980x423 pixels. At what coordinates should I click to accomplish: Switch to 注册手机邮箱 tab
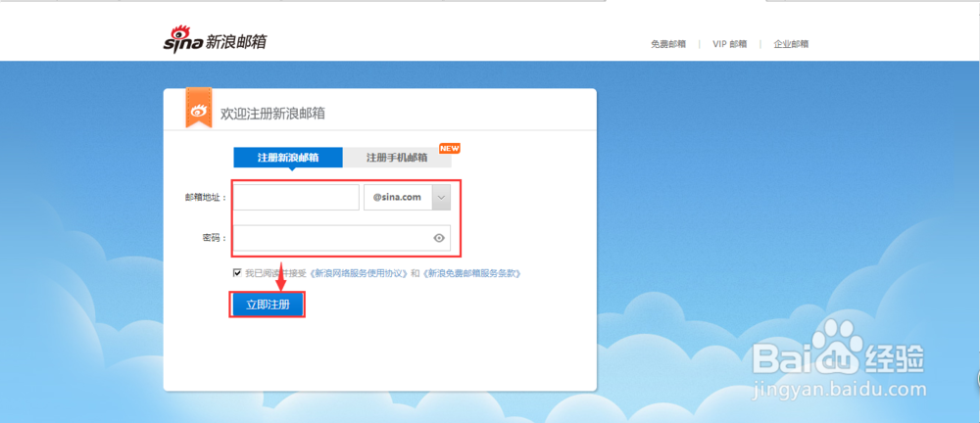[x=397, y=158]
